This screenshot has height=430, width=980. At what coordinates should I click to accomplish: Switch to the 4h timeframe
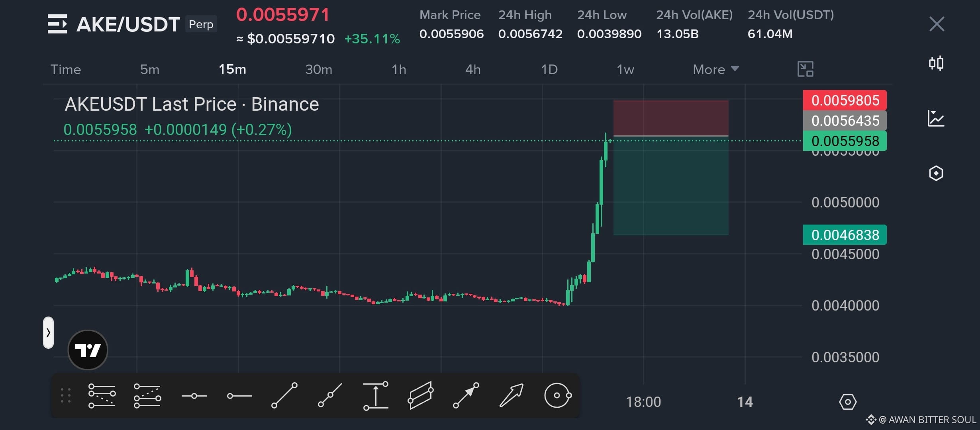point(473,70)
